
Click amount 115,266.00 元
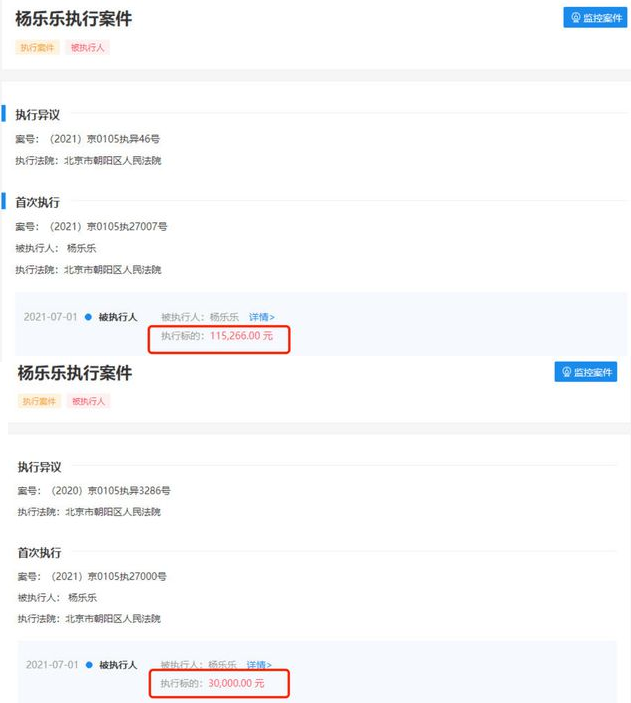tap(241, 335)
